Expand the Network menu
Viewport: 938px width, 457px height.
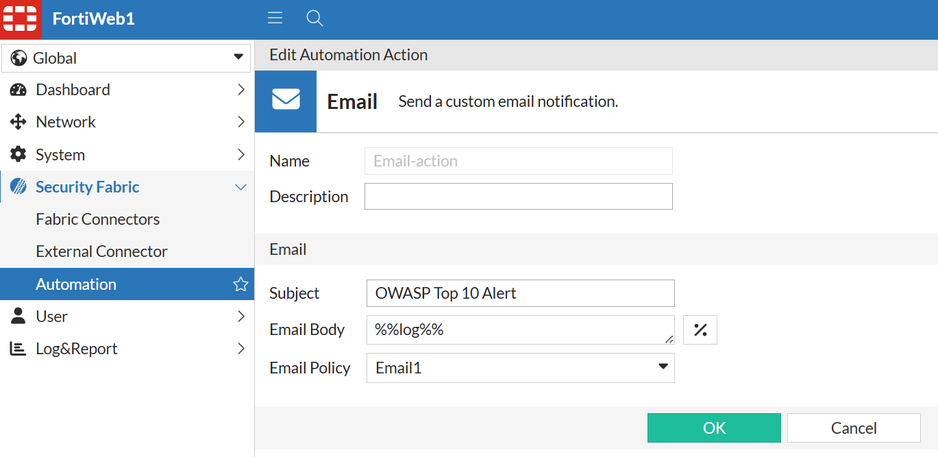(x=240, y=122)
